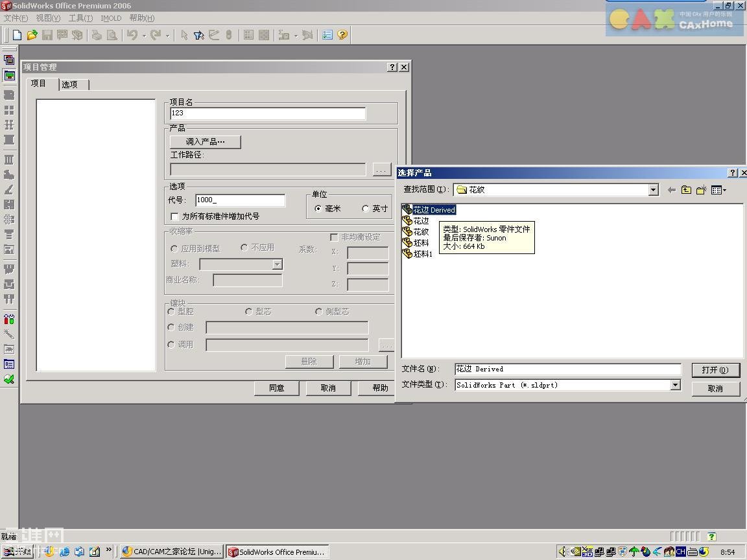Open the 视图(V) menu

tap(48, 18)
